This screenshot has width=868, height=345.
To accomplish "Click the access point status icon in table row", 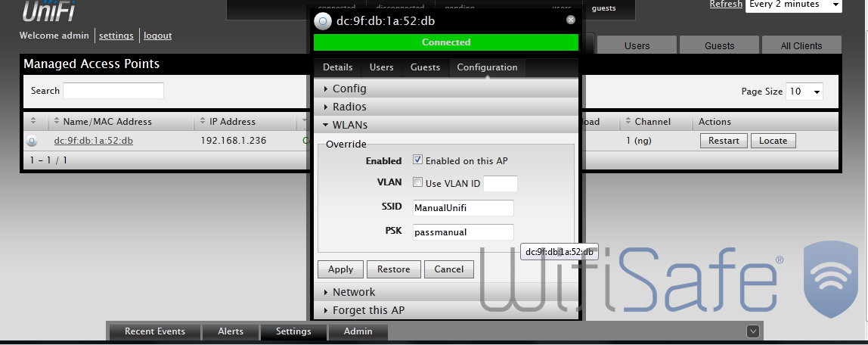I will 33,141.
